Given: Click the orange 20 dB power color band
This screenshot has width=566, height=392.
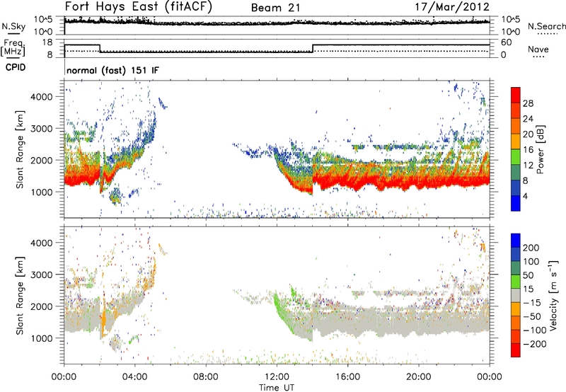Looking at the screenshot, I should click(x=516, y=126).
